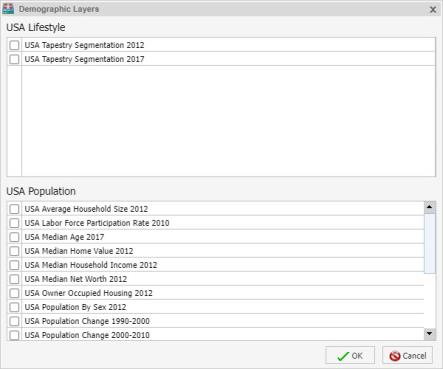Check USA Tapestry Segmentation 2017 checkbox
The image size is (443, 369).
[x=14, y=59]
